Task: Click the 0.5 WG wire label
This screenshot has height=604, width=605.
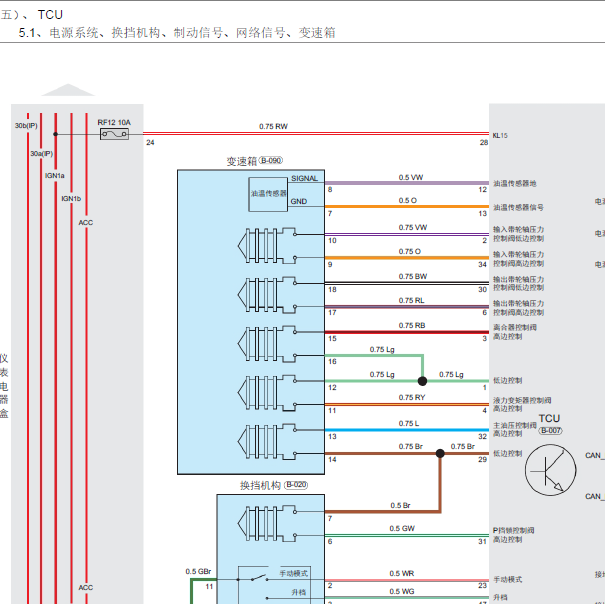Action: click(402, 591)
